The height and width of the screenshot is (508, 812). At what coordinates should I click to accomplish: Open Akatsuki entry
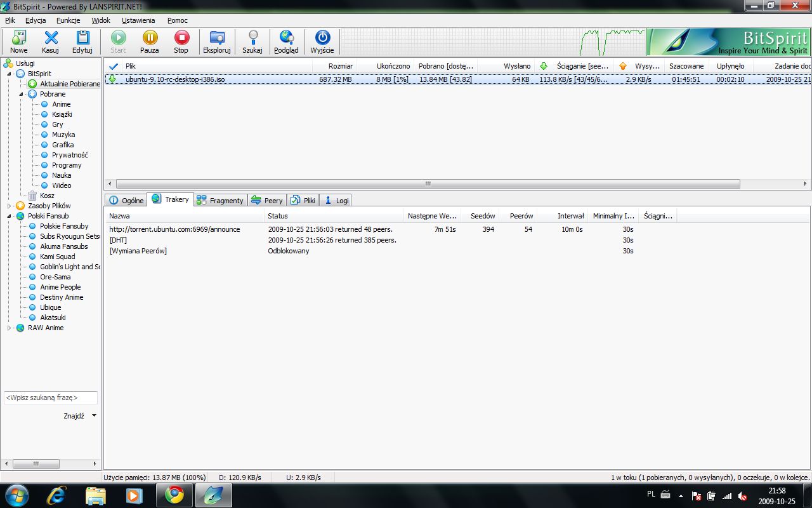[53, 317]
